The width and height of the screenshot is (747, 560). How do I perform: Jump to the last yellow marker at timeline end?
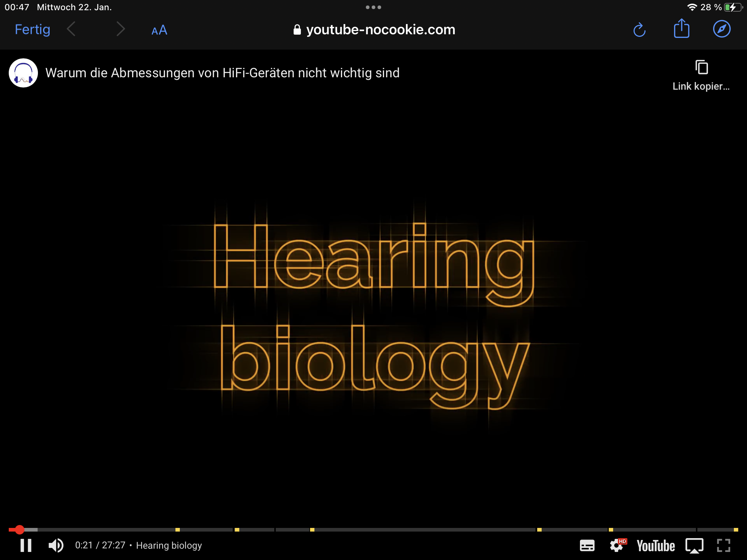click(736, 530)
